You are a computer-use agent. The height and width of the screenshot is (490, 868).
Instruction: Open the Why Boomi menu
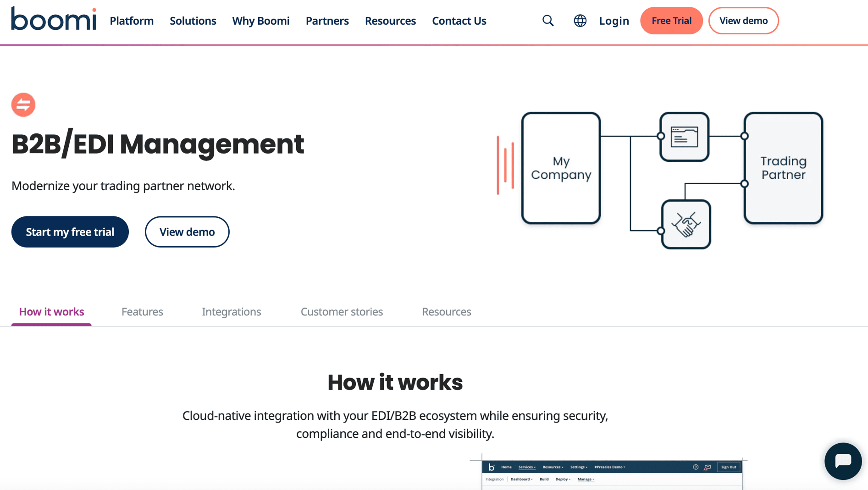click(260, 21)
